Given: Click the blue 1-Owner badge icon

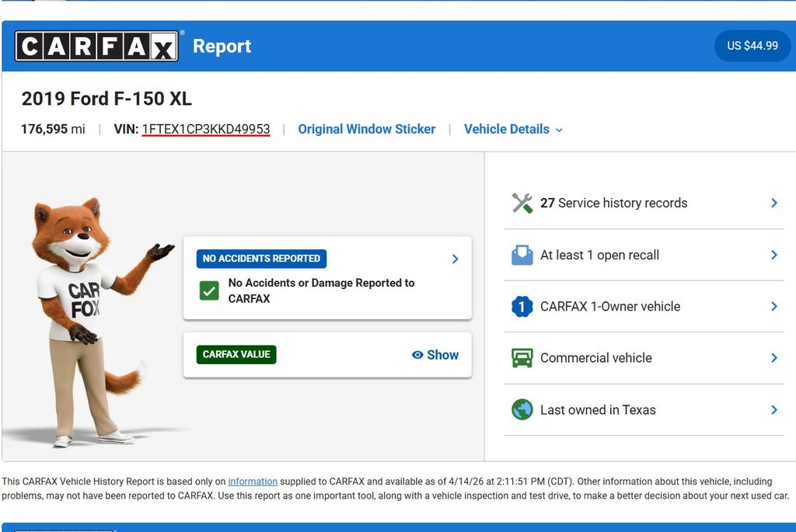Looking at the screenshot, I should pyautogui.click(x=522, y=307).
